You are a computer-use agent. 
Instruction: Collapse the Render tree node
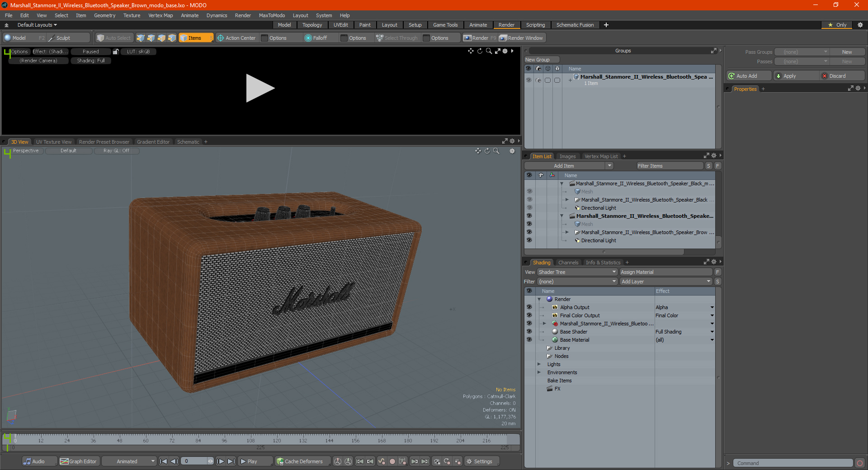tap(539, 299)
